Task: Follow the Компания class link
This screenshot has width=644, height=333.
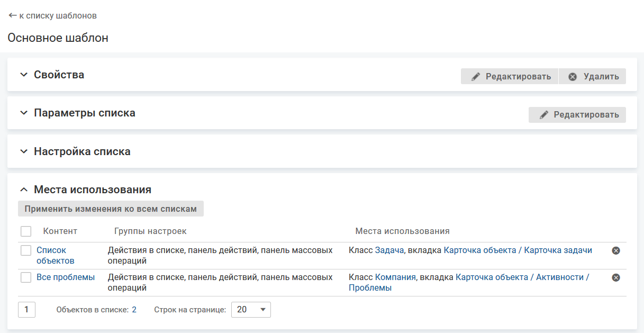Action: 395,277
